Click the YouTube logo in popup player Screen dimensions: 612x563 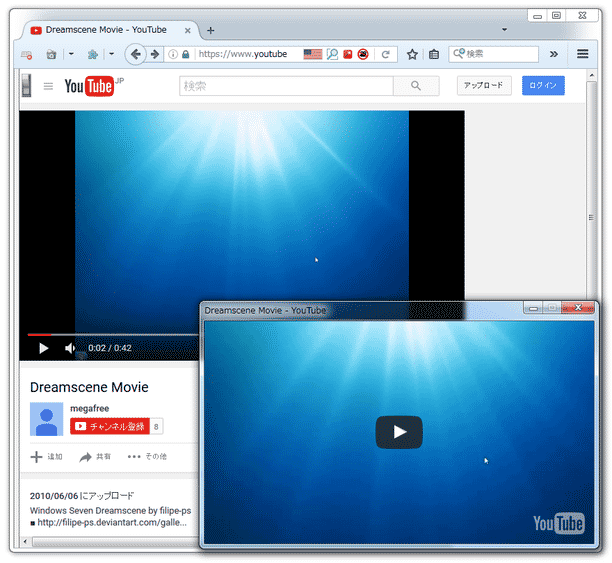pos(559,523)
